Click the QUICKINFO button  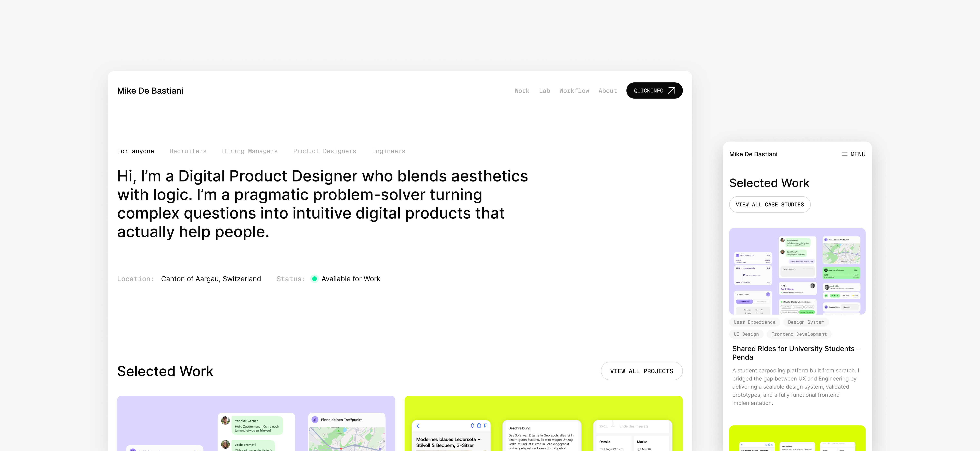654,90
